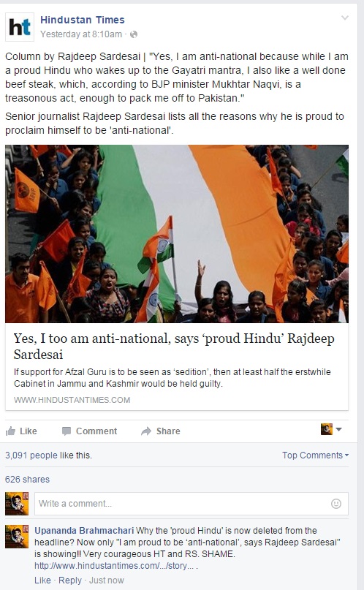The height and width of the screenshot is (590, 364).
Task: Click the thumbs-up Like icon
Action: coord(10,431)
